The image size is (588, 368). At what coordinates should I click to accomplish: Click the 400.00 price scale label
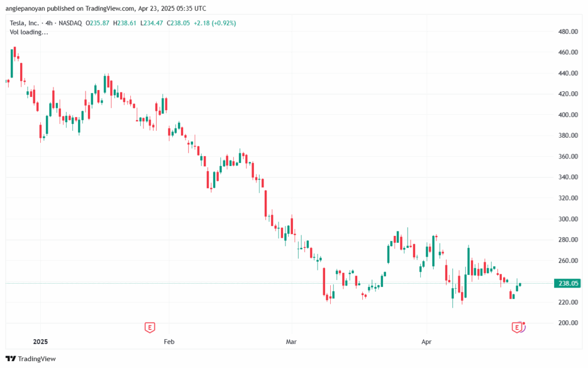pos(567,115)
